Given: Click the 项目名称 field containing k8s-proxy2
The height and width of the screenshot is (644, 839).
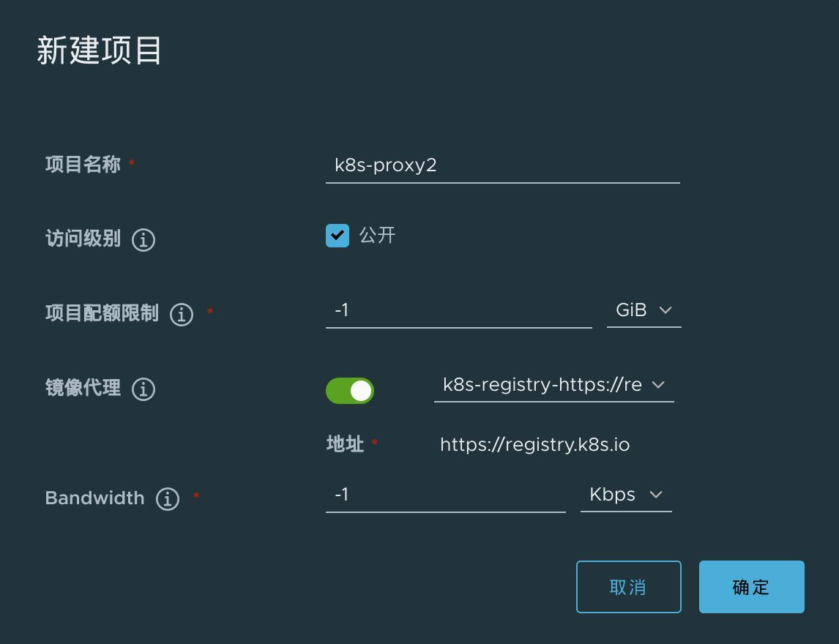Looking at the screenshot, I should pos(502,165).
